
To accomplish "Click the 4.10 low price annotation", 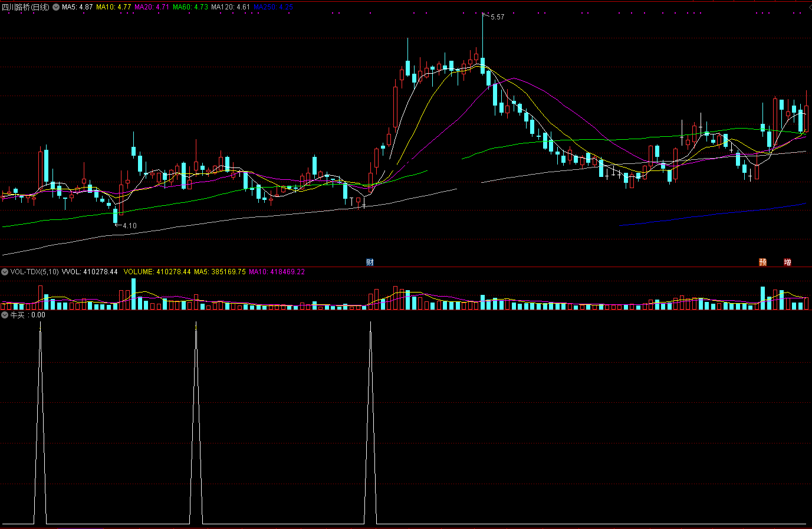I will coord(130,225).
